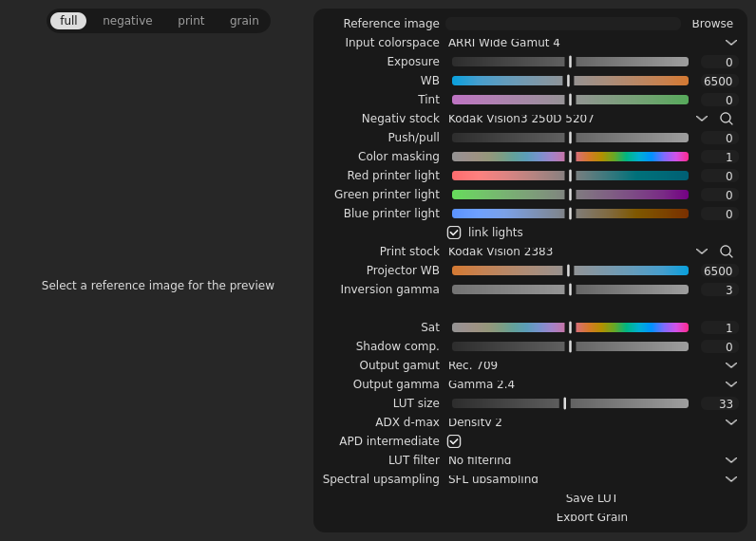
Task: Click the Push/pull slider
Action: tap(570, 138)
